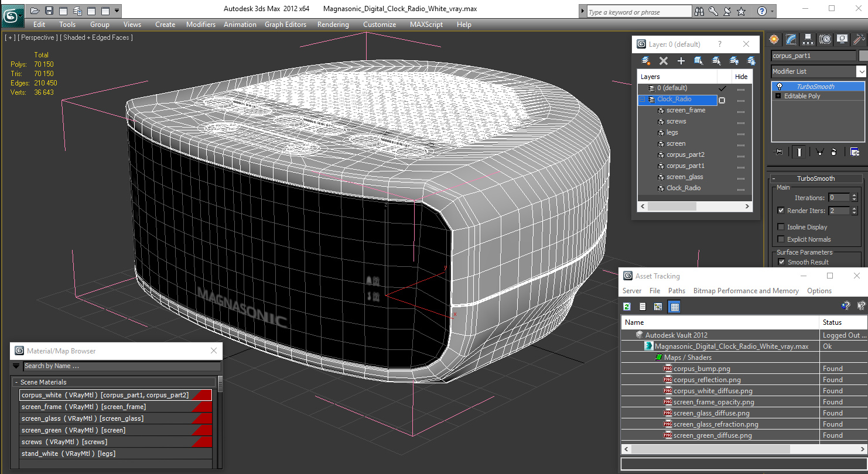
Task: Click Make Unique icon below modifier stack
Action: [819, 152]
